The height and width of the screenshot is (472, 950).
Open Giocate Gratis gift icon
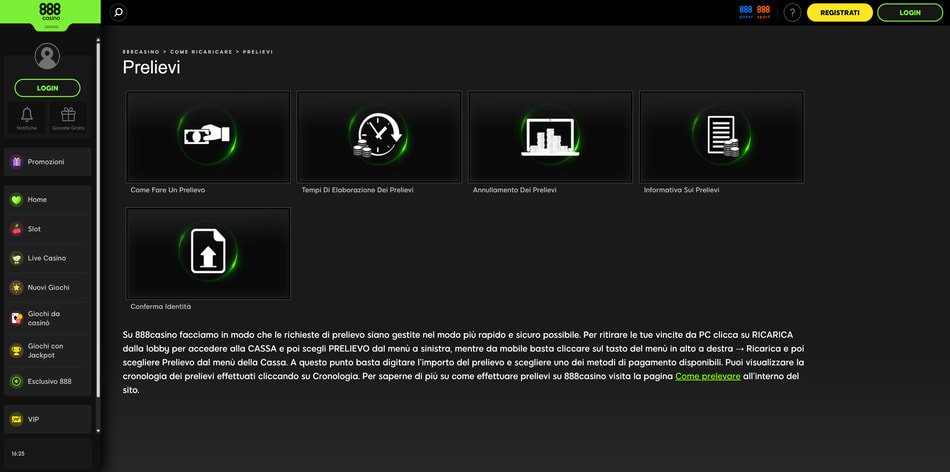click(x=68, y=117)
